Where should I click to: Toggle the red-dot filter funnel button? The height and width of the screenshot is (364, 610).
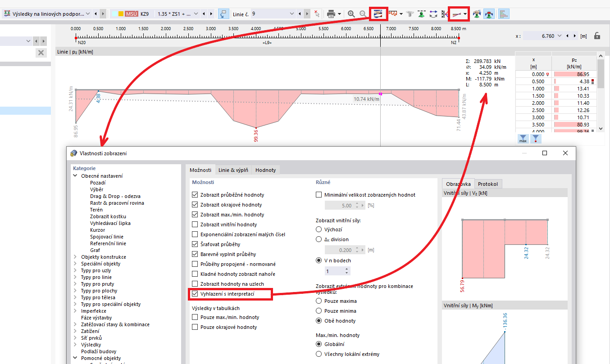point(535,139)
